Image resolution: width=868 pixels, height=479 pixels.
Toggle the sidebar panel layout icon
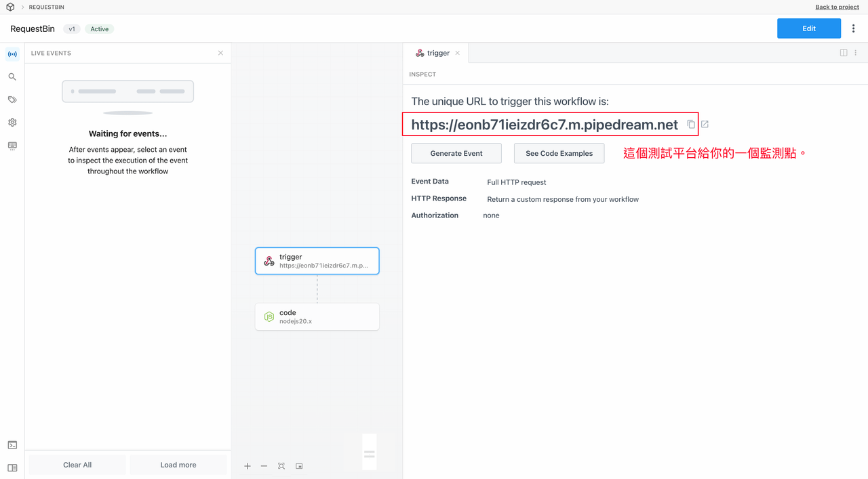12,467
